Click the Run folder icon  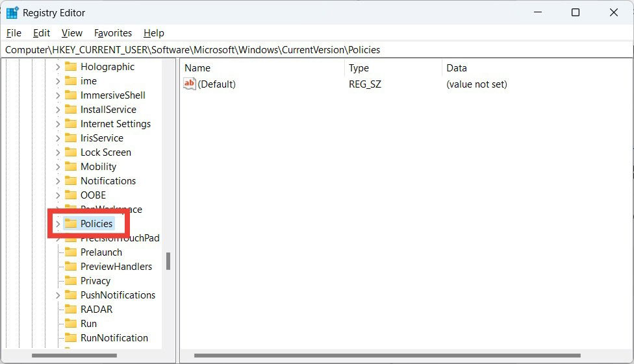pyautogui.click(x=71, y=323)
